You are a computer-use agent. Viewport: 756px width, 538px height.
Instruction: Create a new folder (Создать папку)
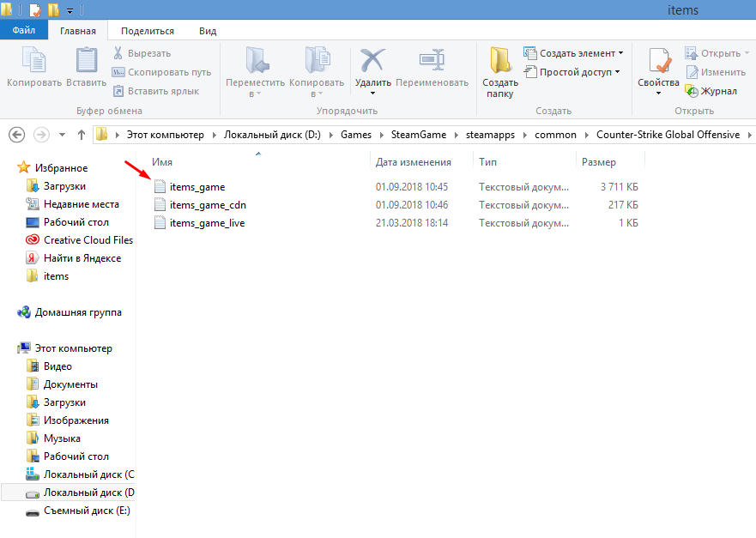pyautogui.click(x=500, y=71)
